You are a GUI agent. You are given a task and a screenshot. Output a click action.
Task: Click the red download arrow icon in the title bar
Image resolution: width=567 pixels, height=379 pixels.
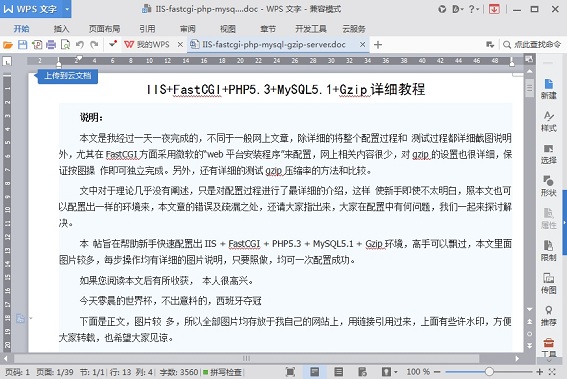tap(494, 9)
